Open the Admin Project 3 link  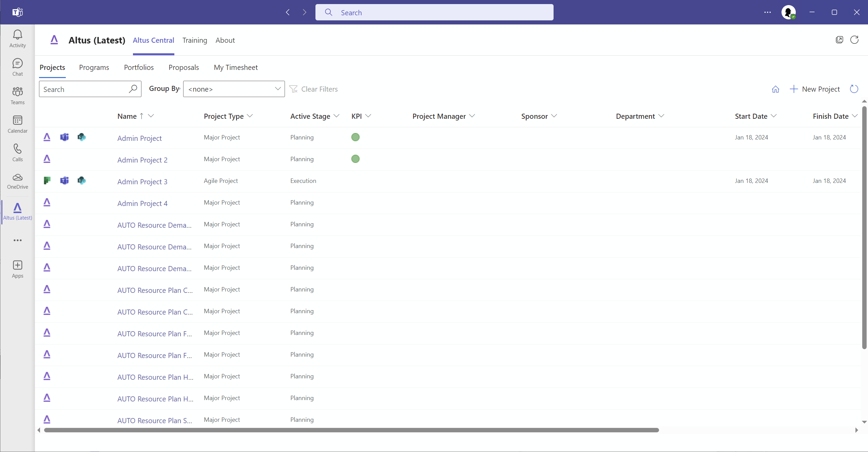(142, 182)
